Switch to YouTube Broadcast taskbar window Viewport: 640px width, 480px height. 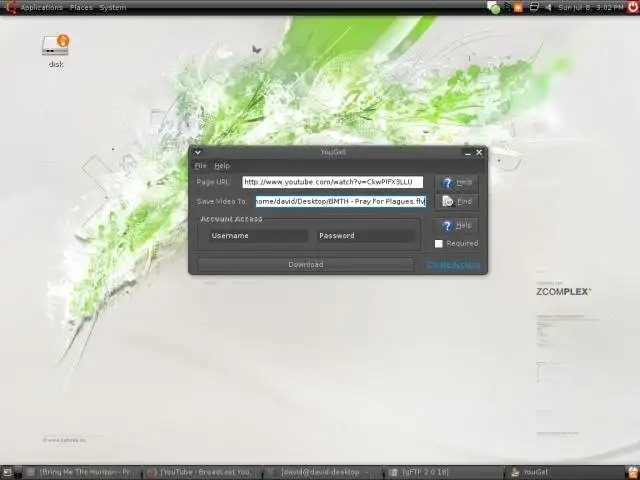(201, 472)
